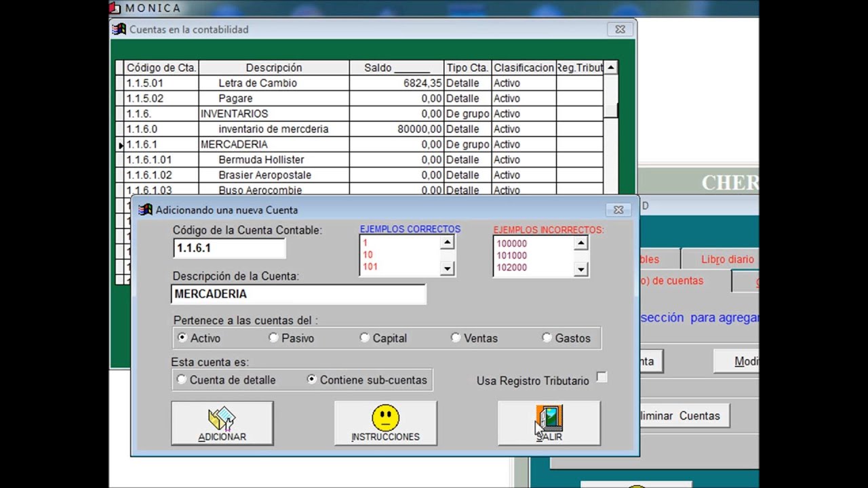Click Descripción de la Cuenta field
868x488 pixels.
click(298, 294)
